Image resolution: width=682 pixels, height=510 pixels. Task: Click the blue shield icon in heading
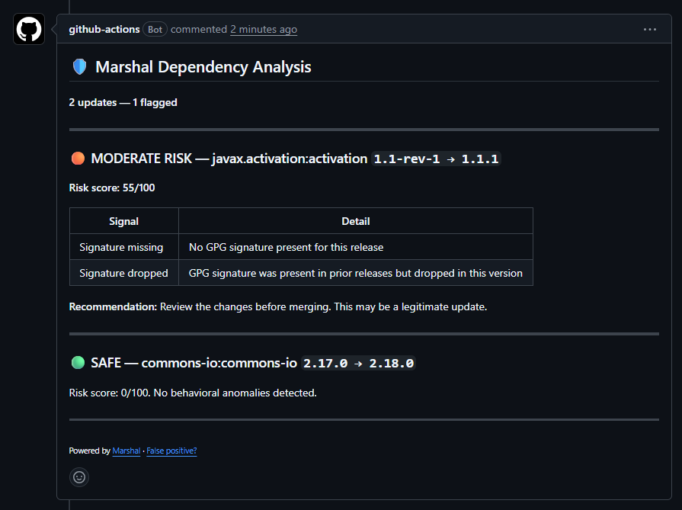coord(80,67)
